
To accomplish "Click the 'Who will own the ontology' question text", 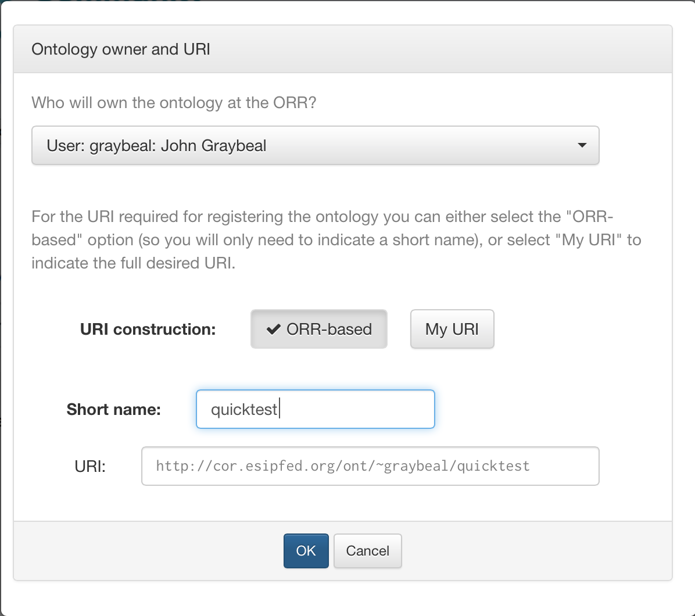I will tap(174, 103).
